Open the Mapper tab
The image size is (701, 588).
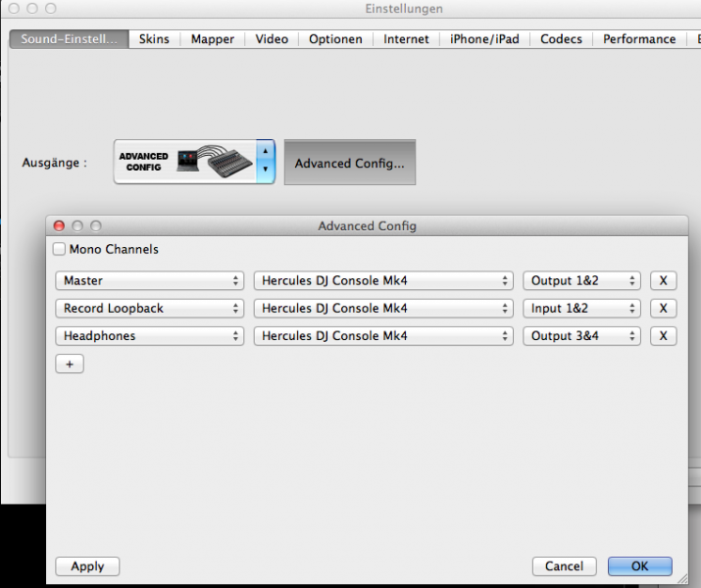pyautogui.click(x=213, y=39)
